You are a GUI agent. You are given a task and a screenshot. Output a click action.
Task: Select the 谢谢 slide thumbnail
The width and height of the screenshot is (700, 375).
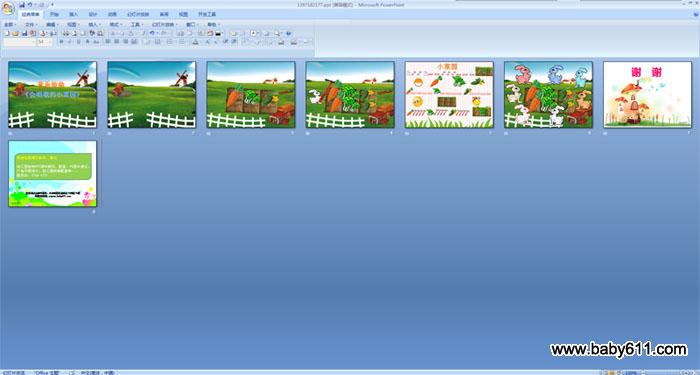tap(647, 95)
